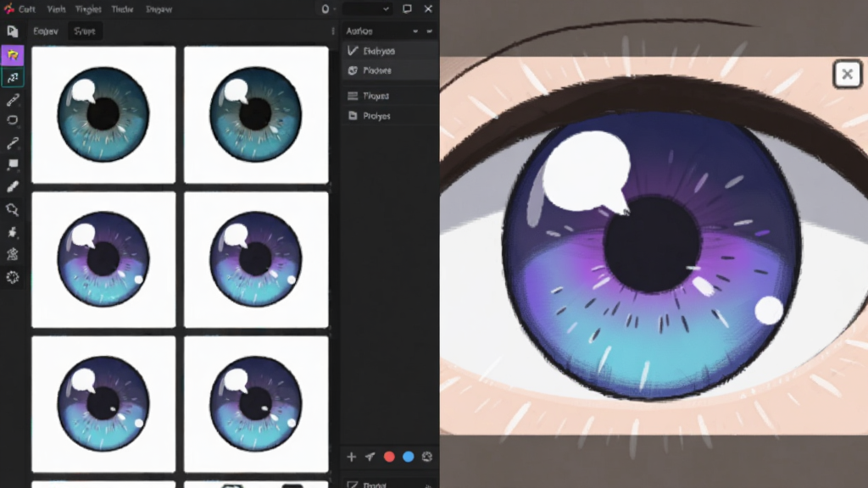Screen dimensions: 868x488
Task: Open settings gear at bottom of left toolbar
Action: 12,277
